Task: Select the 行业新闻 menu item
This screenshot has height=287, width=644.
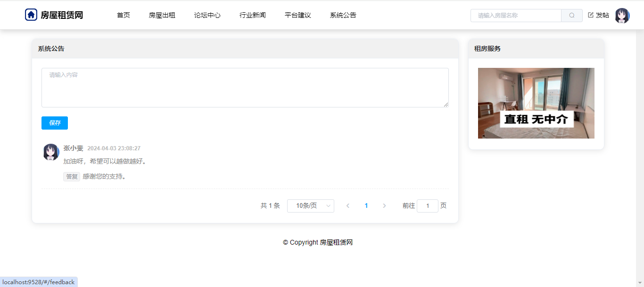Action: [253, 15]
